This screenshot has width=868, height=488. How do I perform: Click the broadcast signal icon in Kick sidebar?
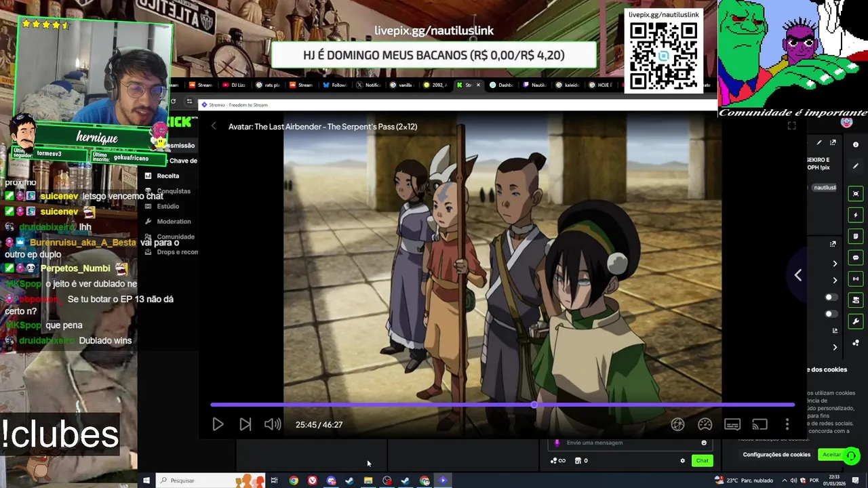coord(856,279)
